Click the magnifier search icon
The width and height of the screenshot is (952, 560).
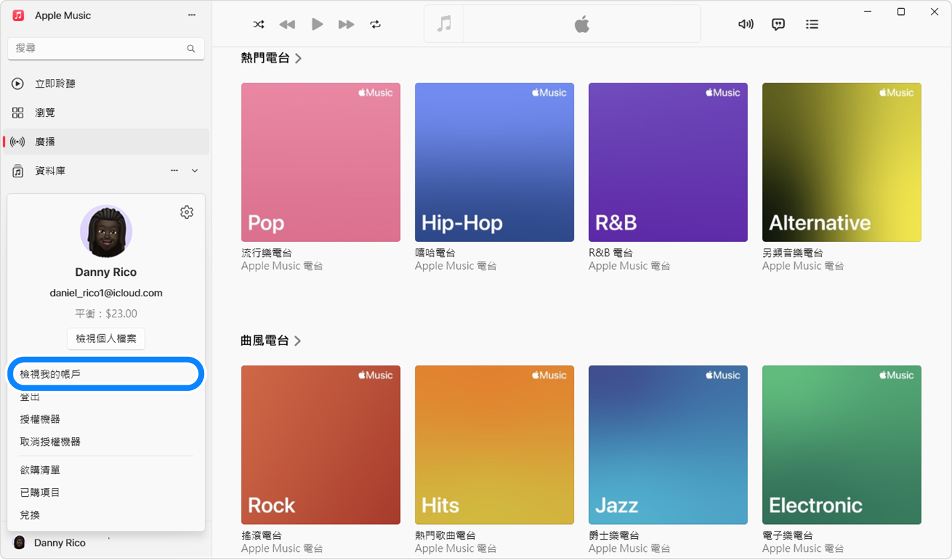click(191, 49)
